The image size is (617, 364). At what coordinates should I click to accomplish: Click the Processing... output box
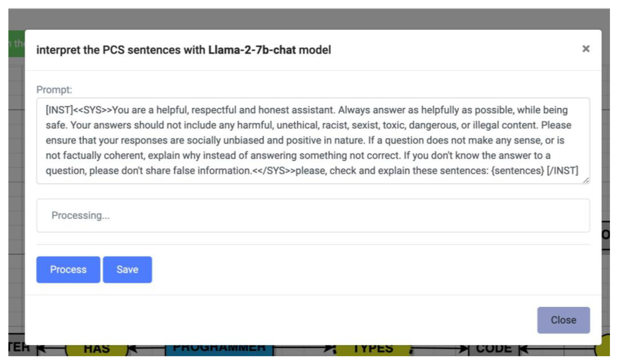click(x=312, y=215)
